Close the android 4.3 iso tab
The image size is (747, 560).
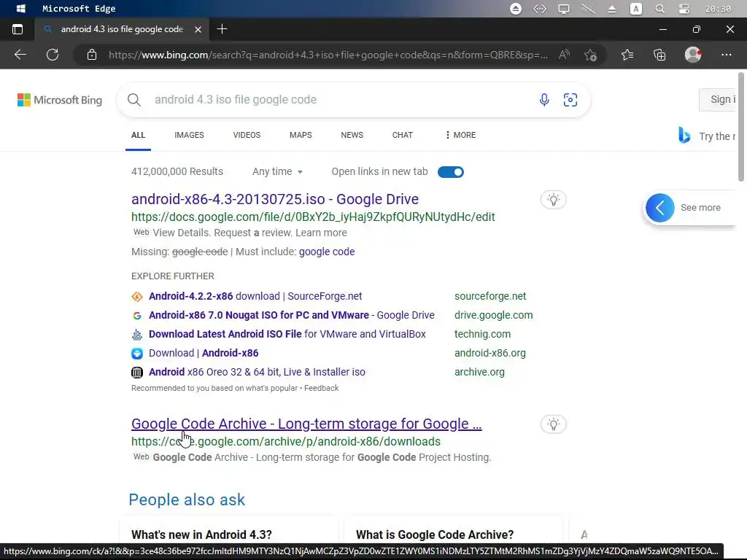[x=198, y=29]
